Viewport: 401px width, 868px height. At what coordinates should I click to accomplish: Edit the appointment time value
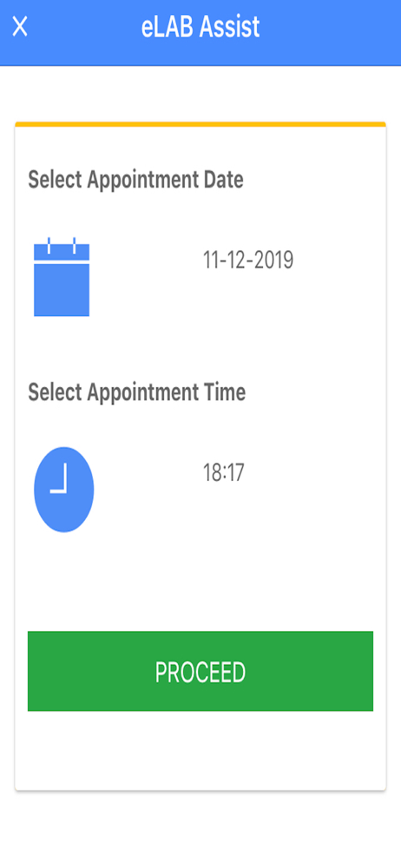coord(224,473)
